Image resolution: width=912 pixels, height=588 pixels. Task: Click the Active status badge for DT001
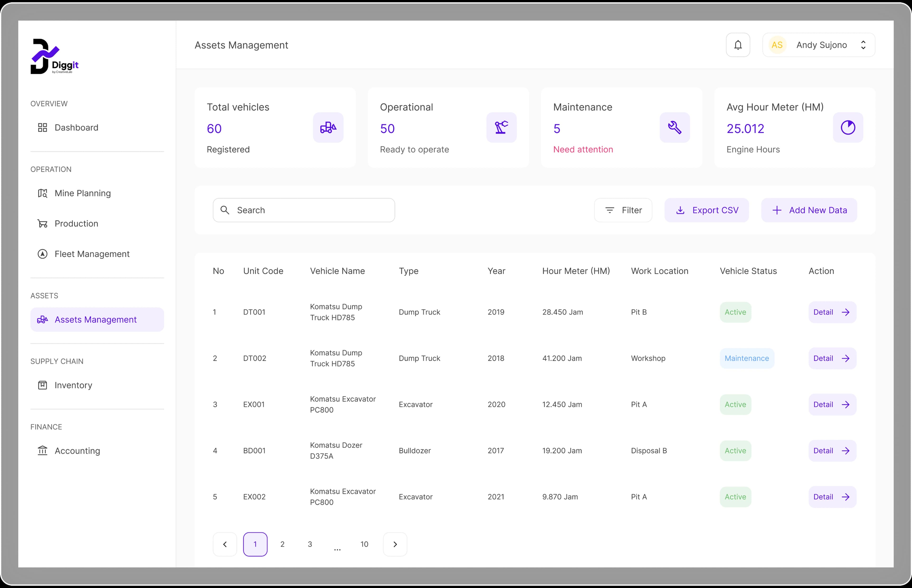click(735, 312)
